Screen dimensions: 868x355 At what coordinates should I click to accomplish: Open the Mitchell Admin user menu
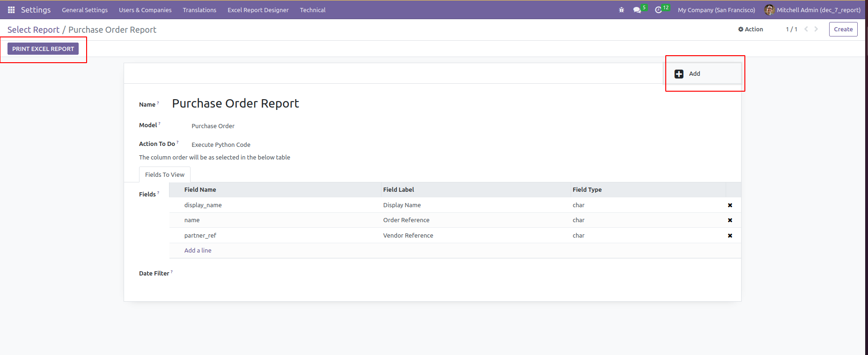(x=812, y=10)
